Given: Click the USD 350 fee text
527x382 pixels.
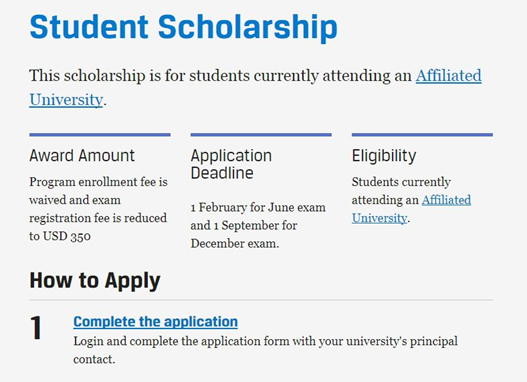Looking at the screenshot, I should tap(67, 236).
